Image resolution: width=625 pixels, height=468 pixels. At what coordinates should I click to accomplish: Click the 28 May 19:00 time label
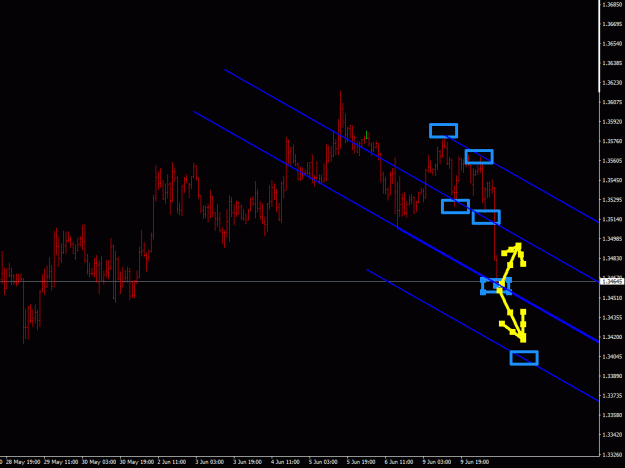click(23, 462)
